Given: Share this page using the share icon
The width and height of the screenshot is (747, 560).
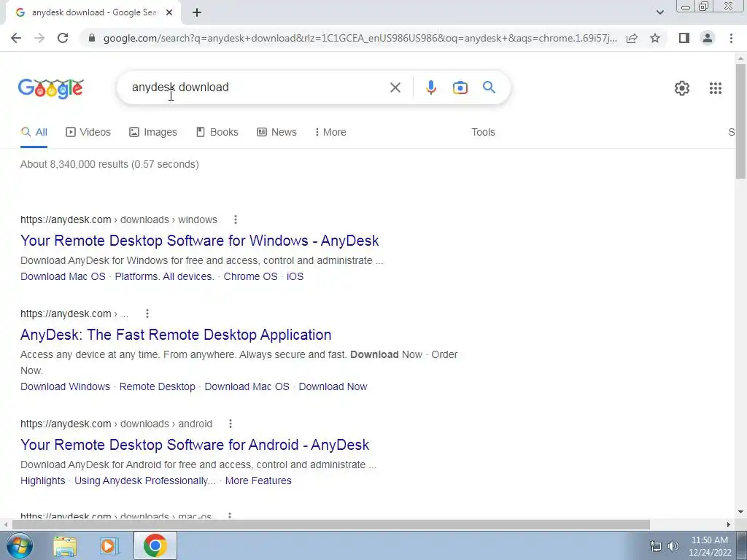Looking at the screenshot, I should pos(632,38).
